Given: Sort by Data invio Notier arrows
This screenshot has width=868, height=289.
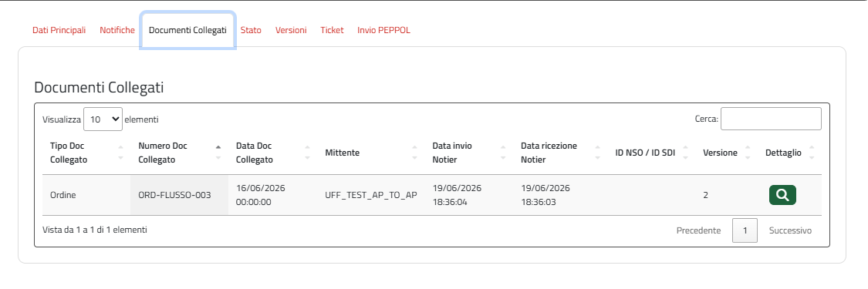Looking at the screenshot, I should [503, 153].
